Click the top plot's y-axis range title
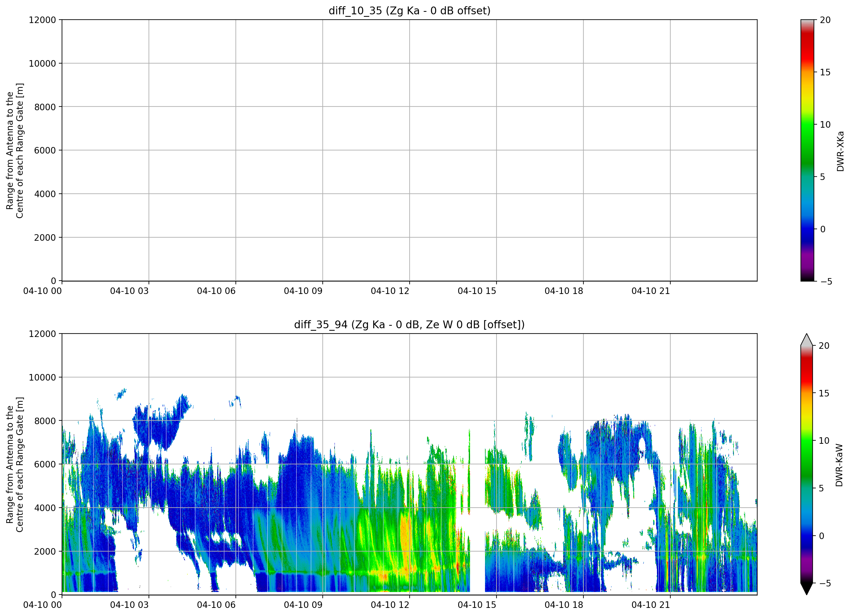The width and height of the screenshot is (851, 616). [x=15, y=150]
